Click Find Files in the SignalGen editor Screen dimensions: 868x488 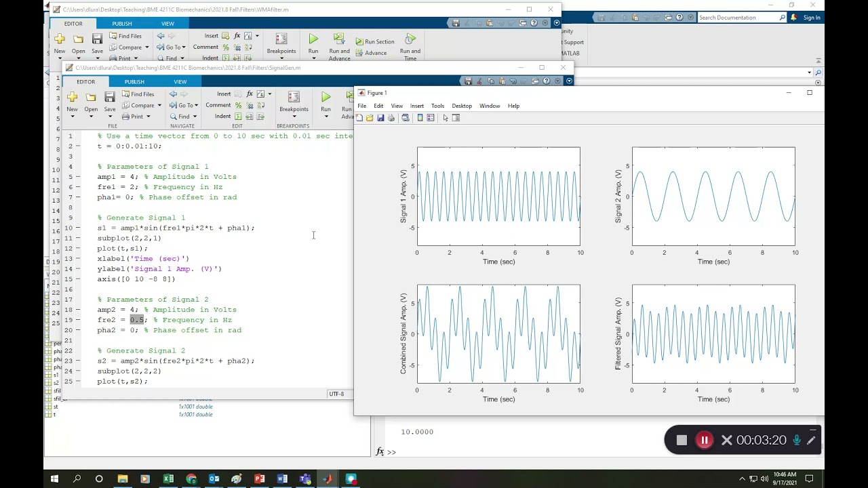coord(138,94)
